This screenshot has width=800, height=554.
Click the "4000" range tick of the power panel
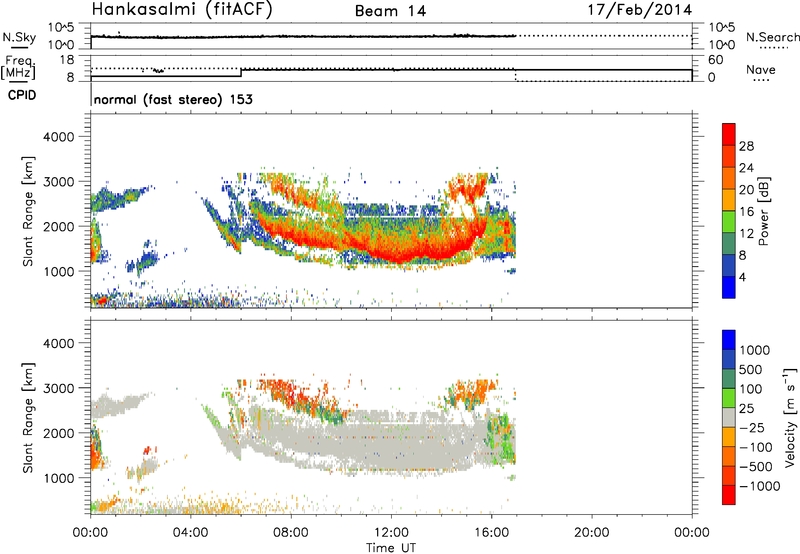coord(59,137)
